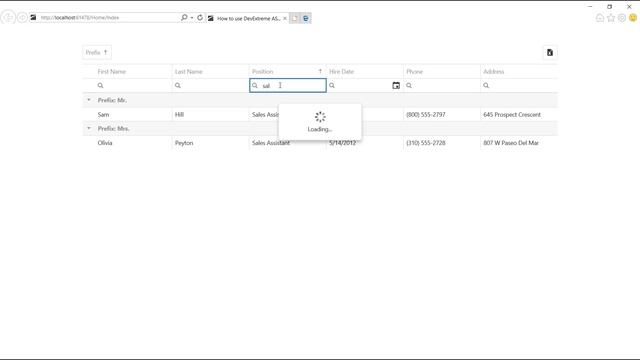
Task: Click the Address filter search icon
Action: pos(486,85)
